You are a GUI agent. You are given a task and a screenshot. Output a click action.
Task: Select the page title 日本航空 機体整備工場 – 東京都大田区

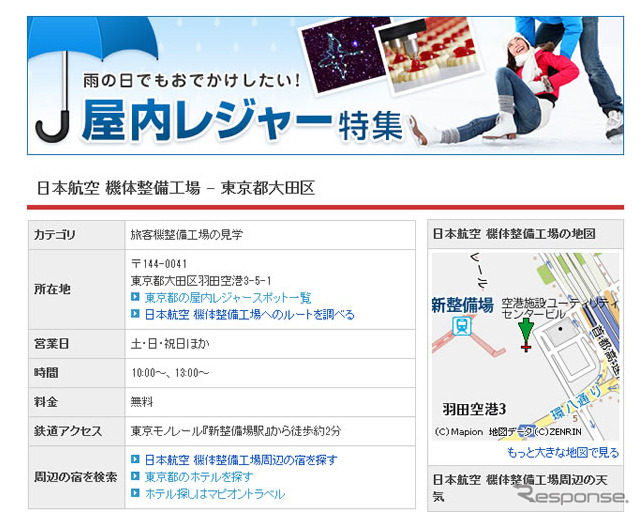[x=176, y=188]
